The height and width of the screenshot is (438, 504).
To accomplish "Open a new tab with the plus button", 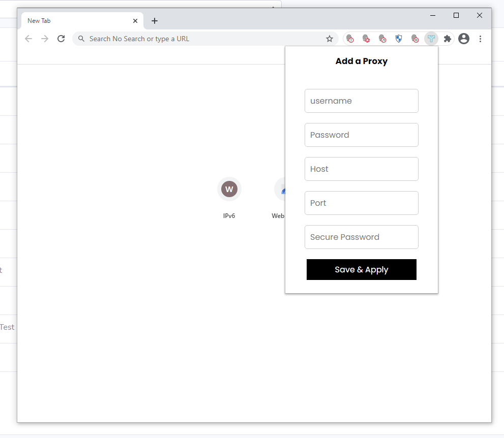I will (154, 21).
